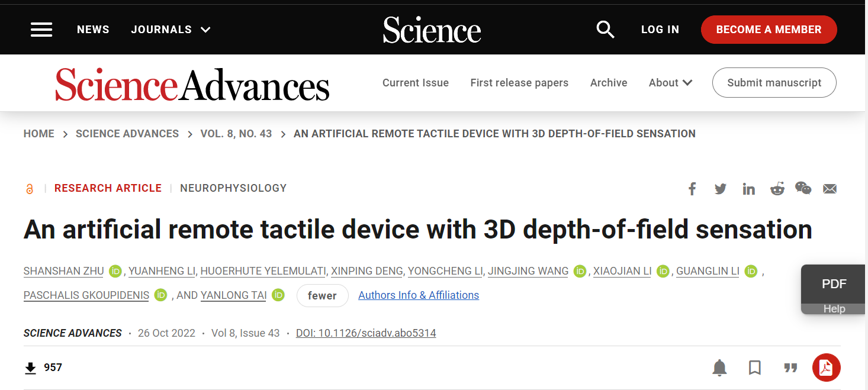This screenshot has height=390, width=868.
Task: Bookmark this article
Action: coord(755,368)
